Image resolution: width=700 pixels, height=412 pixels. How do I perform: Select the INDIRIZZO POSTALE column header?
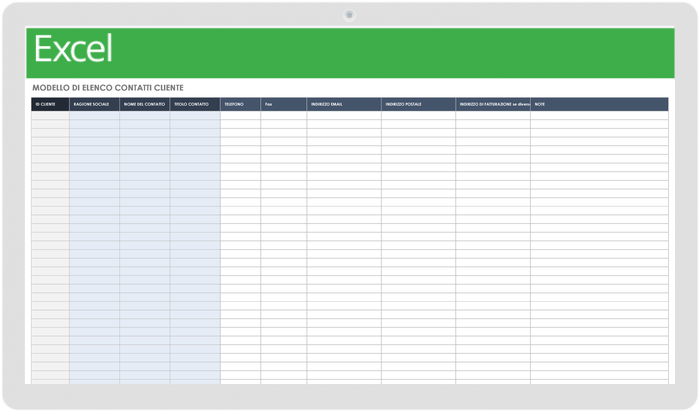[x=418, y=104]
